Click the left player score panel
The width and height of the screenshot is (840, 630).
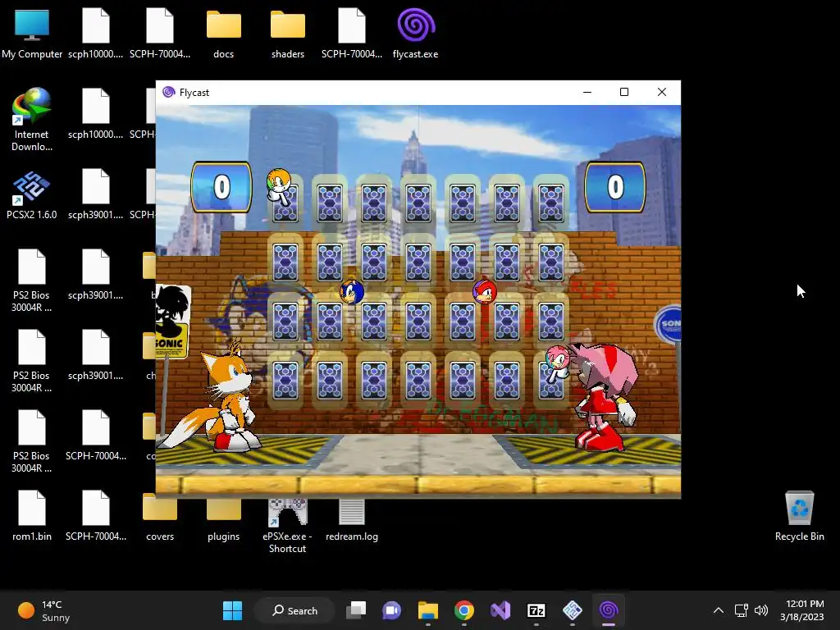pos(221,187)
